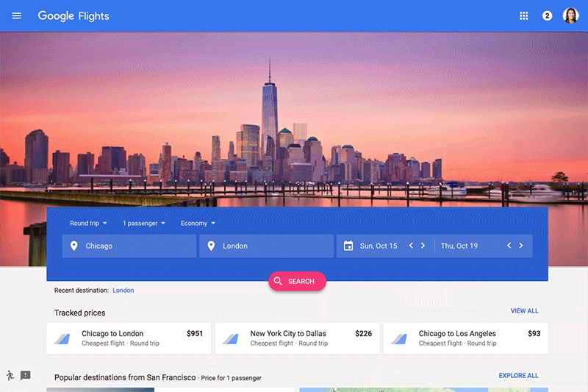Image resolution: width=588 pixels, height=392 pixels.
Task: Click the destination location pin icon
Action: (211, 246)
